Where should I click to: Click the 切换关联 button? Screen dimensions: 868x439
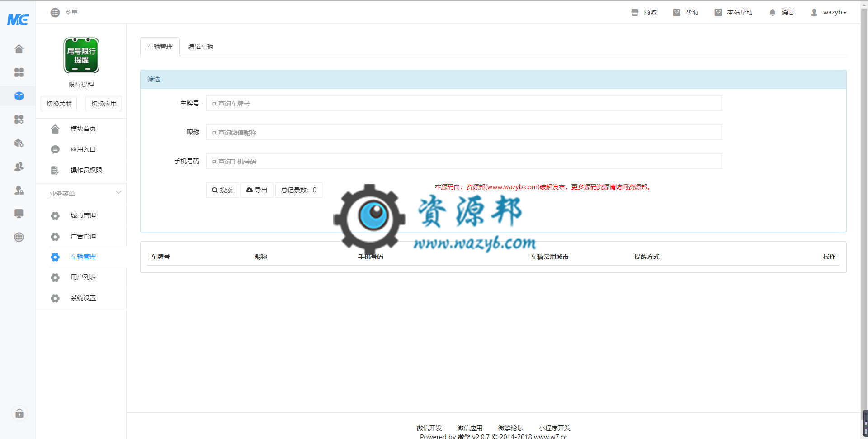tap(59, 104)
